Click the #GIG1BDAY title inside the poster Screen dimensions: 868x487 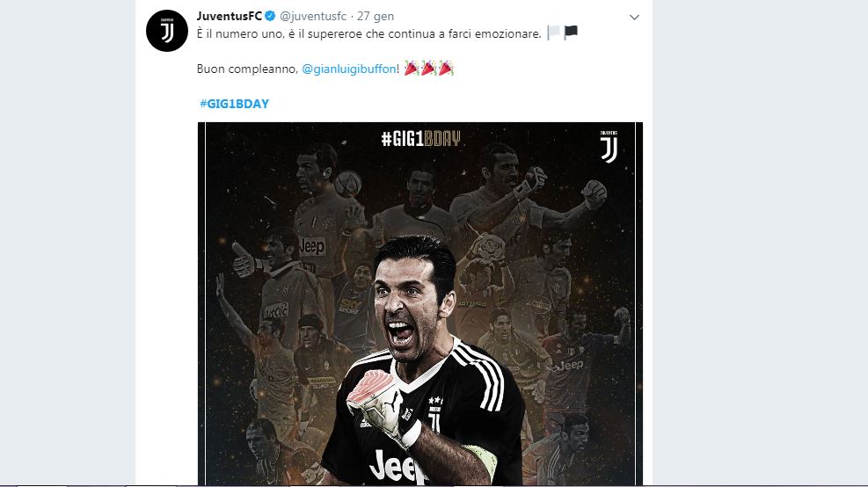[420, 138]
